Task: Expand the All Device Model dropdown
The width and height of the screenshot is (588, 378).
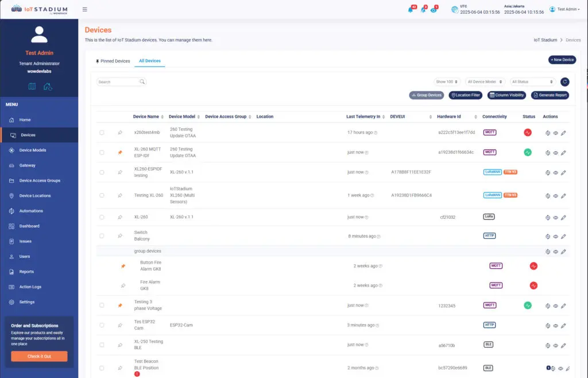Action: click(485, 82)
